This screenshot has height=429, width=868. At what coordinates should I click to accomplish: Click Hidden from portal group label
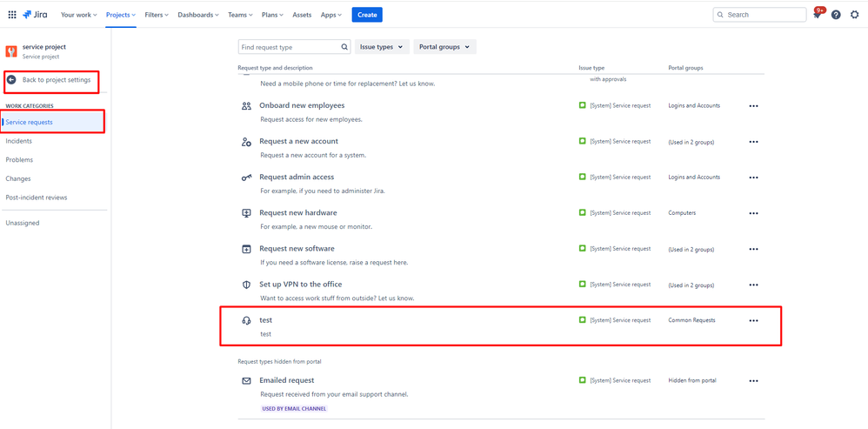pos(692,381)
